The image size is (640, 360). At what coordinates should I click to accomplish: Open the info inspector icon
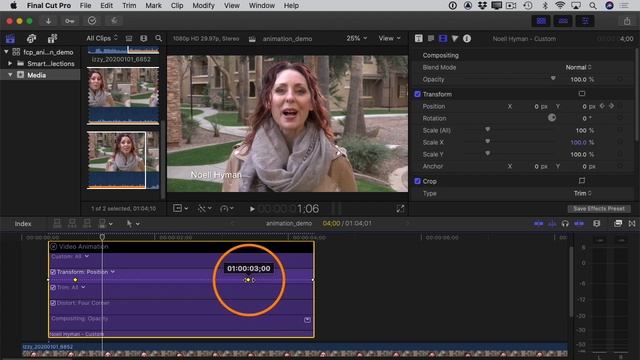point(467,38)
